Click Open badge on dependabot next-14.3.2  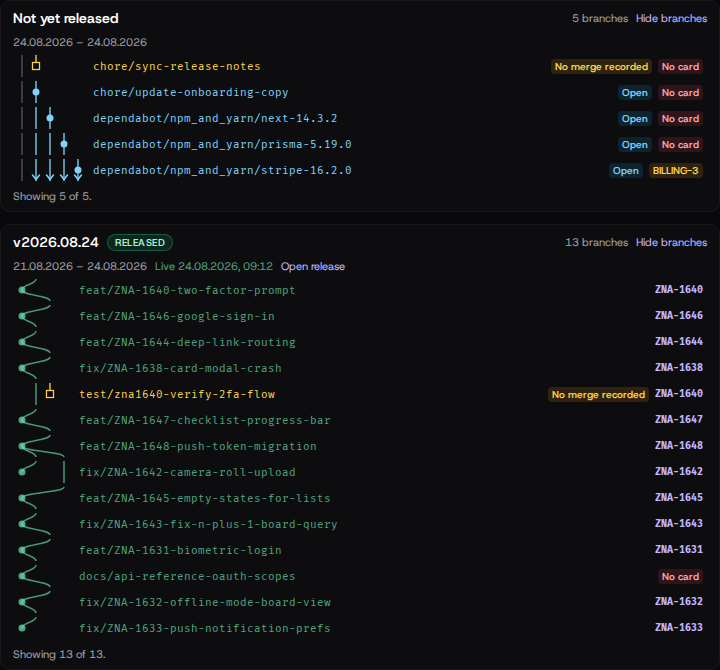pyautogui.click(x=635, y=118)
